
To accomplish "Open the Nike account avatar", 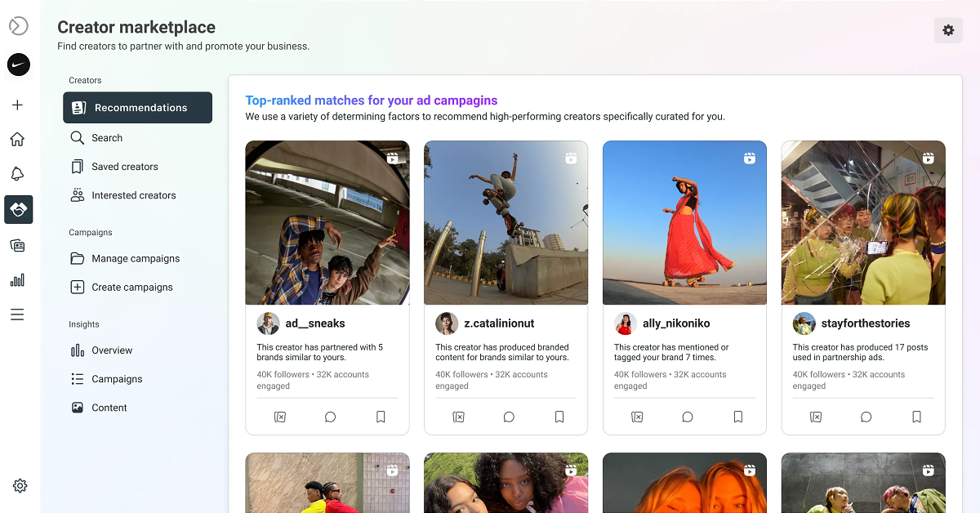I will coord(18,65).
